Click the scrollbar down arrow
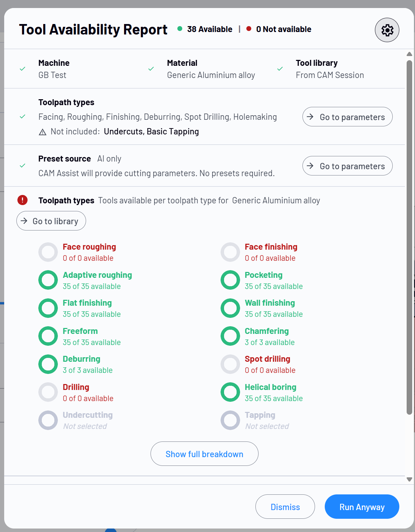This screenshot has width=415, height=532. 409,479
